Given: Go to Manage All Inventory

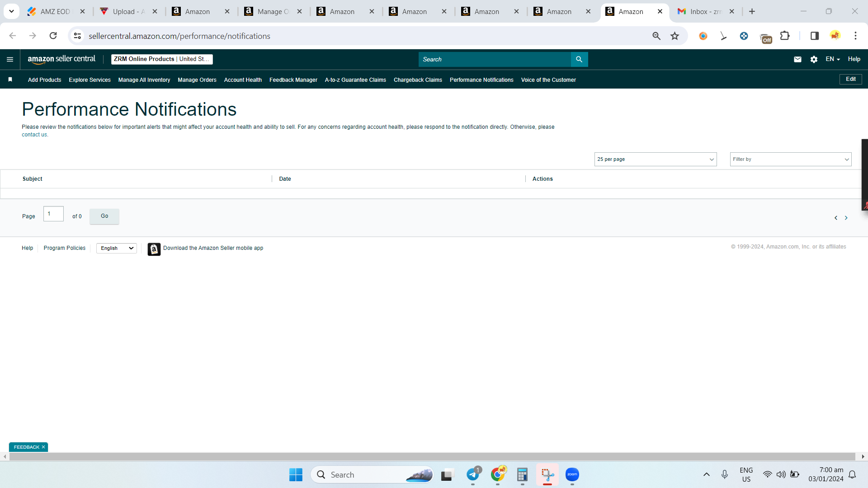Looking at the screenshot, I should tap(144, 80).
